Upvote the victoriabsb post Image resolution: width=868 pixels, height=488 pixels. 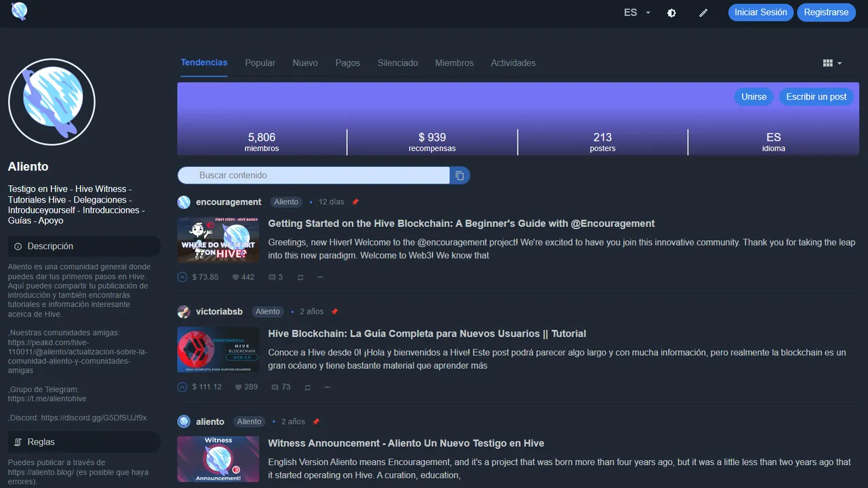(182, 387)
